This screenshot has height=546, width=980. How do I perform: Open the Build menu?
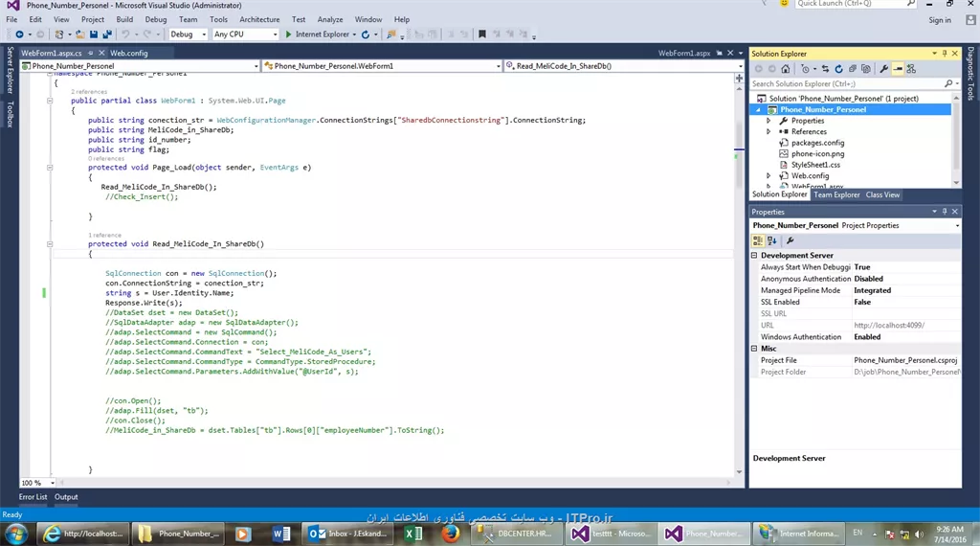(124, 19)
